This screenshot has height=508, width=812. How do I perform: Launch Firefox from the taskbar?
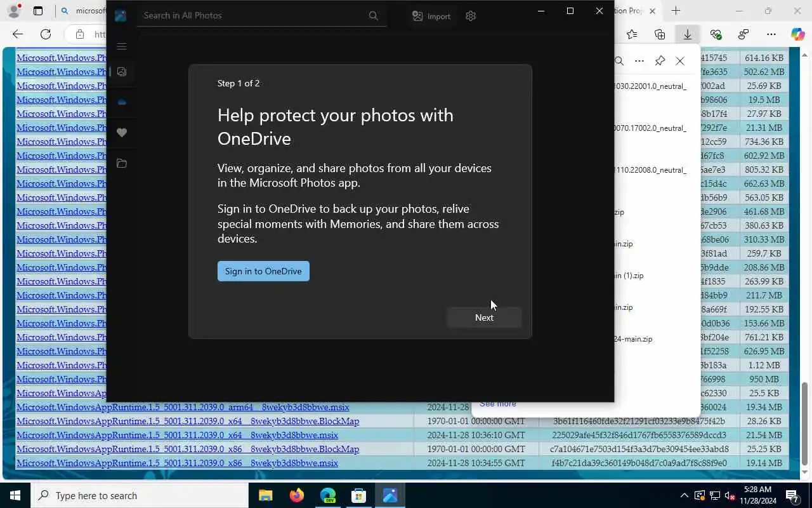pyautogui.click(x=296, y=495)
